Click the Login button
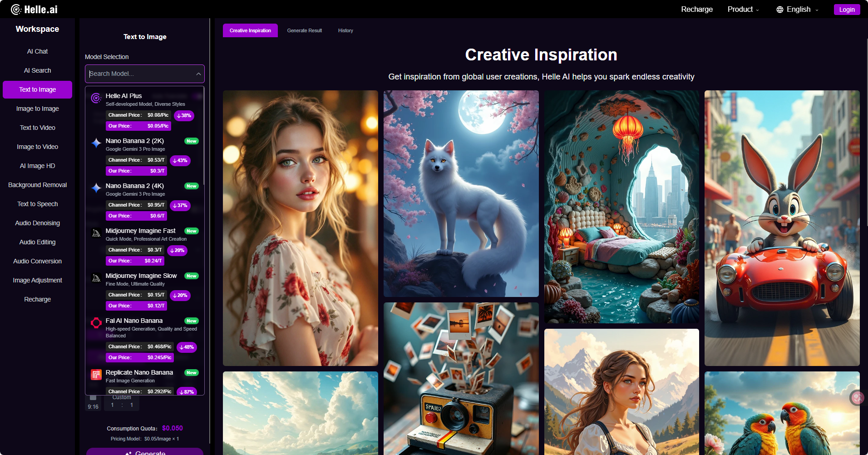 (x=847, y=9)
